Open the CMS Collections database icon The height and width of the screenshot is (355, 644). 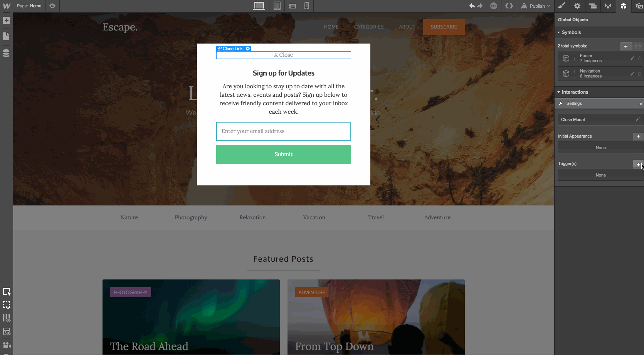tap(6, 53)
